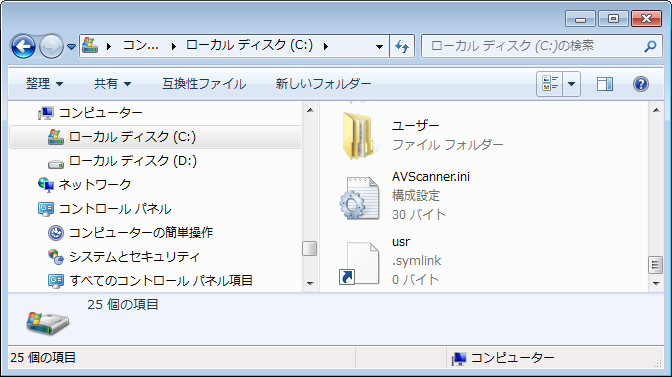Click 25 個の項目 in details pane

click(x=123, y=305)
